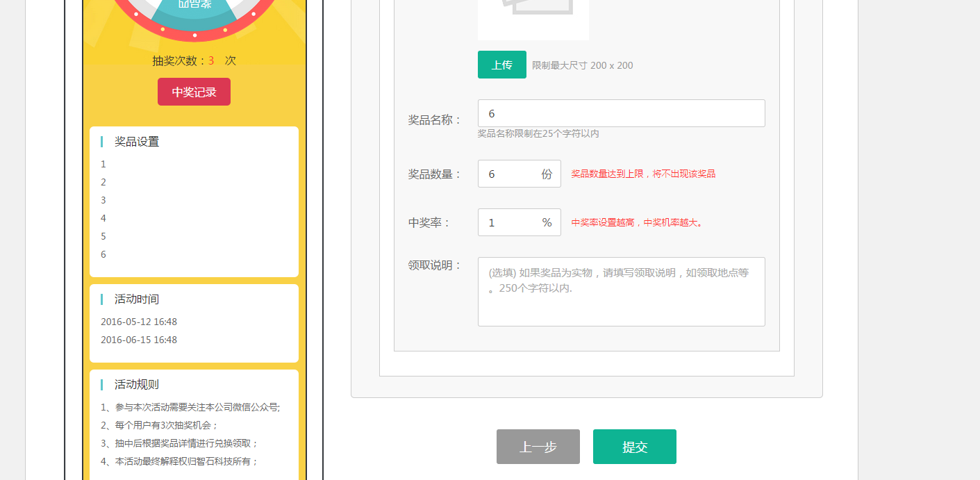Edit the 奖品数量 quantity field

pyautogui.click(x=519, y=174)
